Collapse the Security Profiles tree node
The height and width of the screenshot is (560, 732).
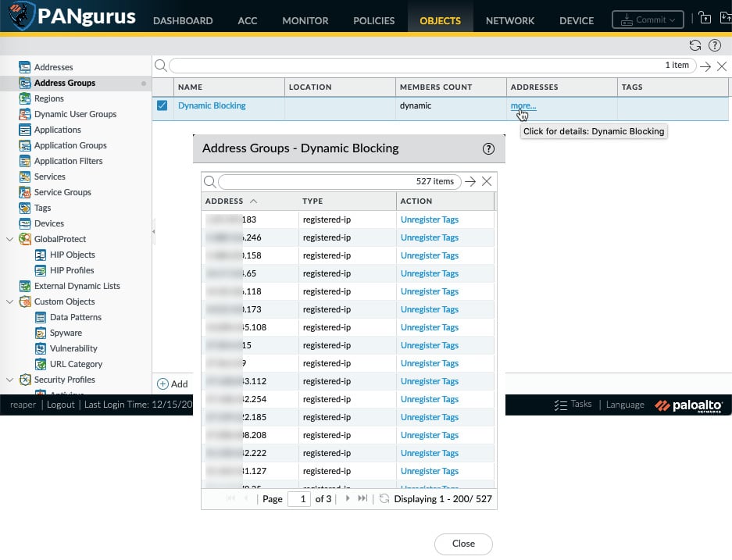coord(9,380)
